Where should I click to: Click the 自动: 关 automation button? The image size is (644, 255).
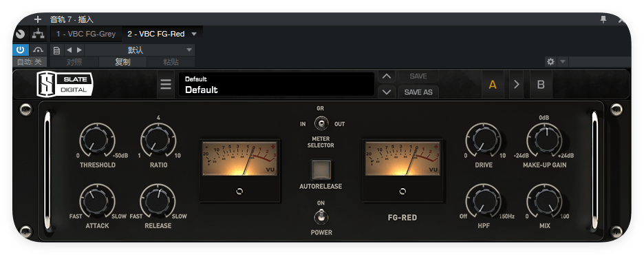point(30,62)
